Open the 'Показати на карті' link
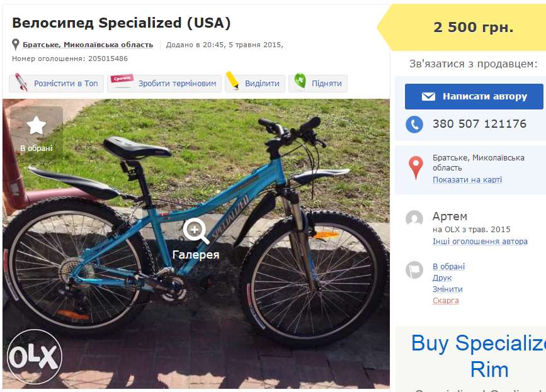The height and width of the screenshot is (392, 546). (x=467, y=180)
